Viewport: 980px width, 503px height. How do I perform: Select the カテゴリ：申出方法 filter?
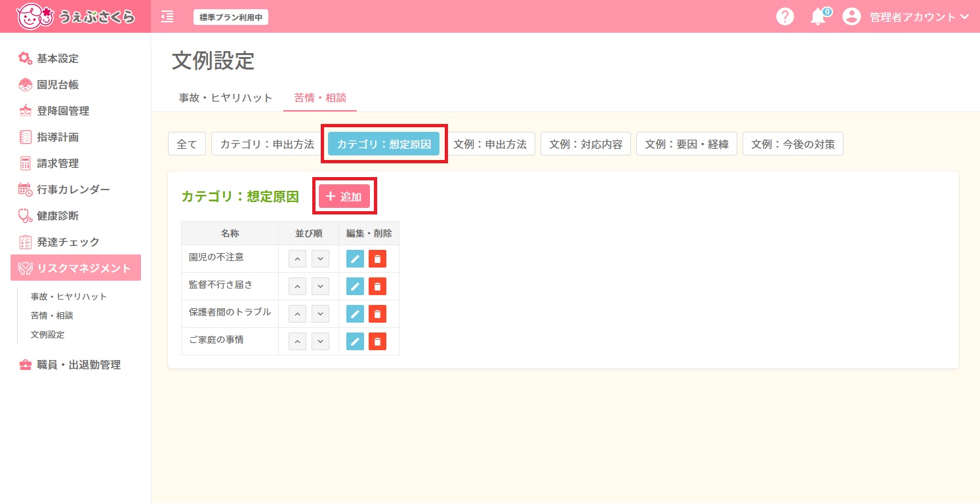(267, 144)
